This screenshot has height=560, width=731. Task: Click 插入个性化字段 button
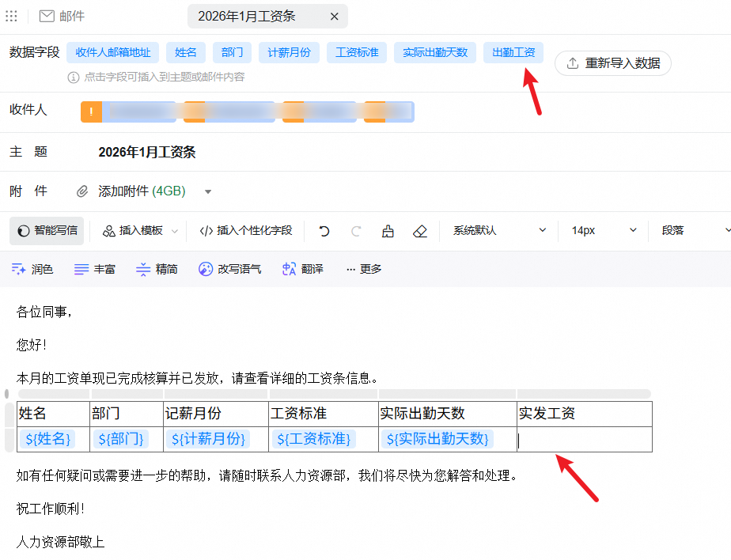246,231
